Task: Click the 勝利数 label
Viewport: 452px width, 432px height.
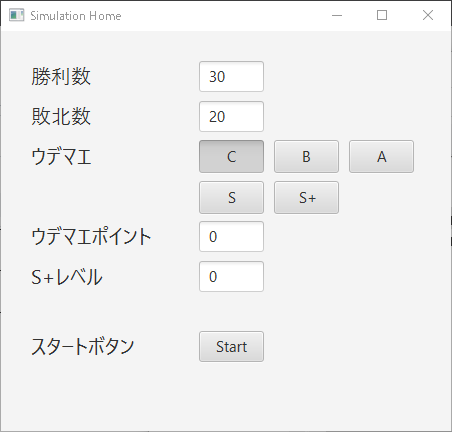Action: point(61,76)
